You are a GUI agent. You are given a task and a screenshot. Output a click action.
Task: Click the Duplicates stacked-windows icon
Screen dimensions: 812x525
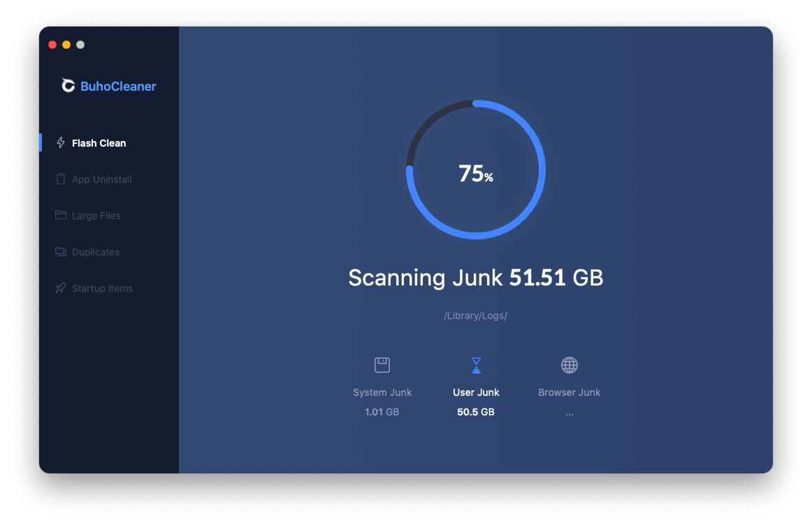61,251
